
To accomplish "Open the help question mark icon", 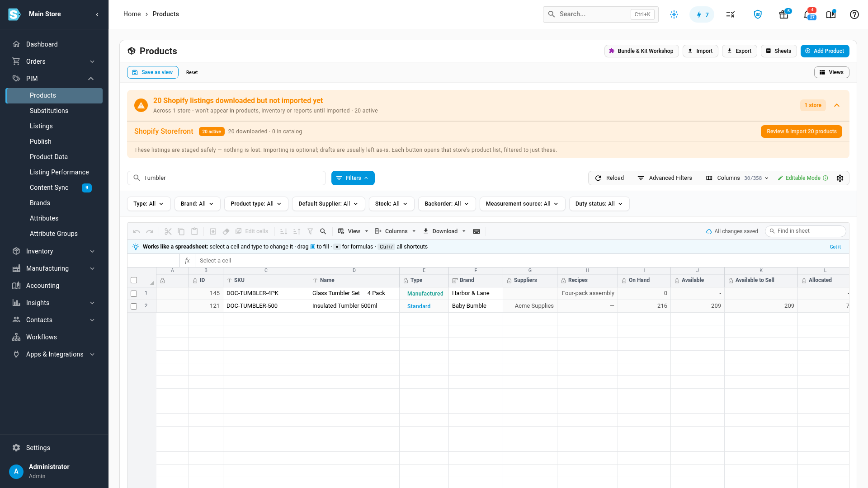I will pos(854,14).
